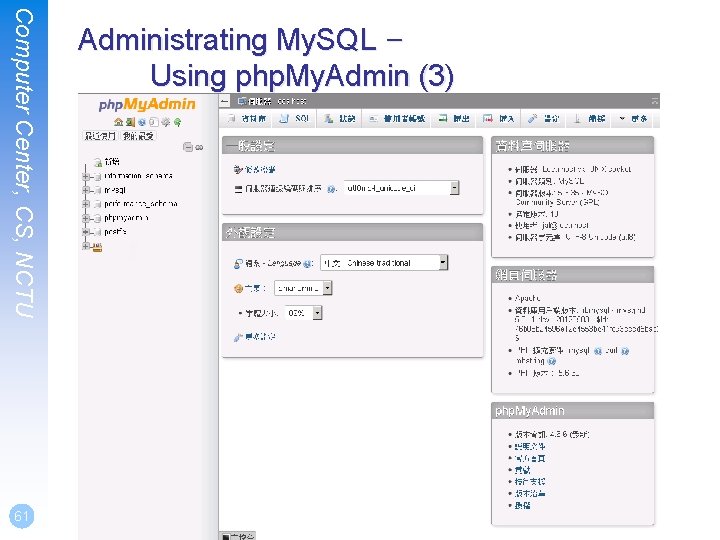
Task: Open the Databases tab
Action: (246, 118)
